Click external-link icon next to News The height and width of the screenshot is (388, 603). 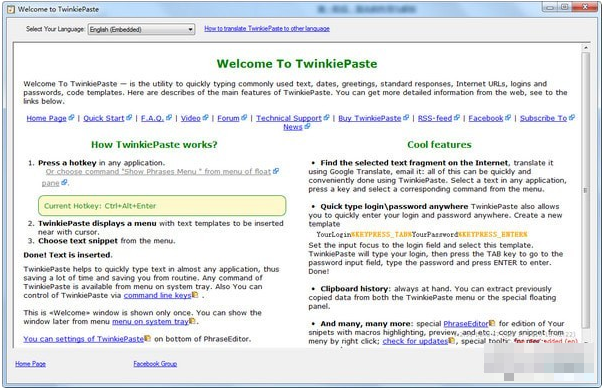pos(307,127)
